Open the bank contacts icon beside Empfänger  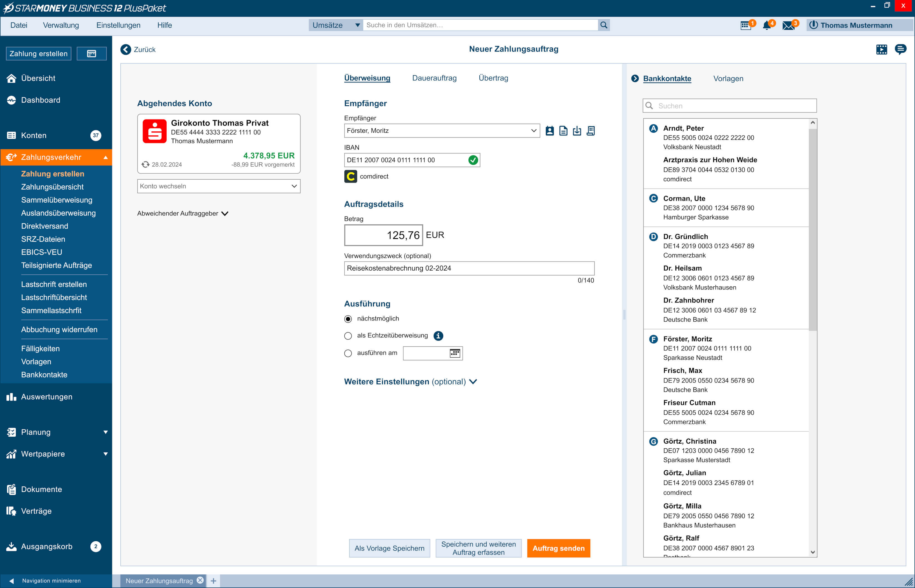tap(550, 131)
